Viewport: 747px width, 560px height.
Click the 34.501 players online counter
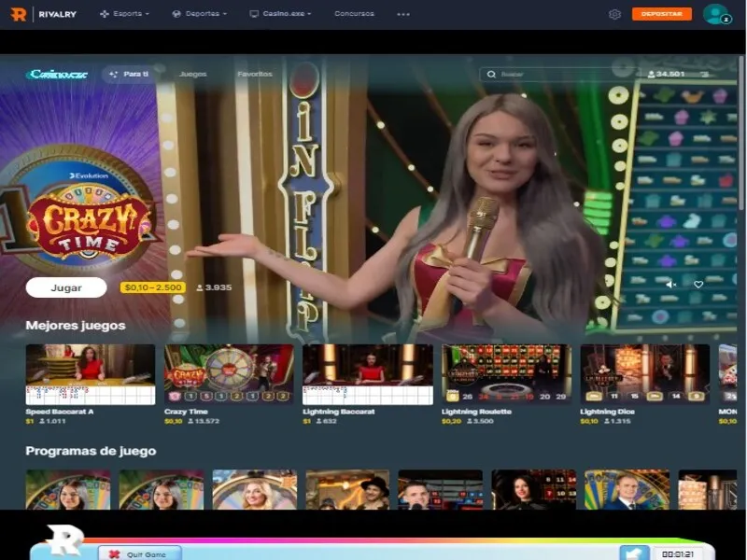coord(666,75)
